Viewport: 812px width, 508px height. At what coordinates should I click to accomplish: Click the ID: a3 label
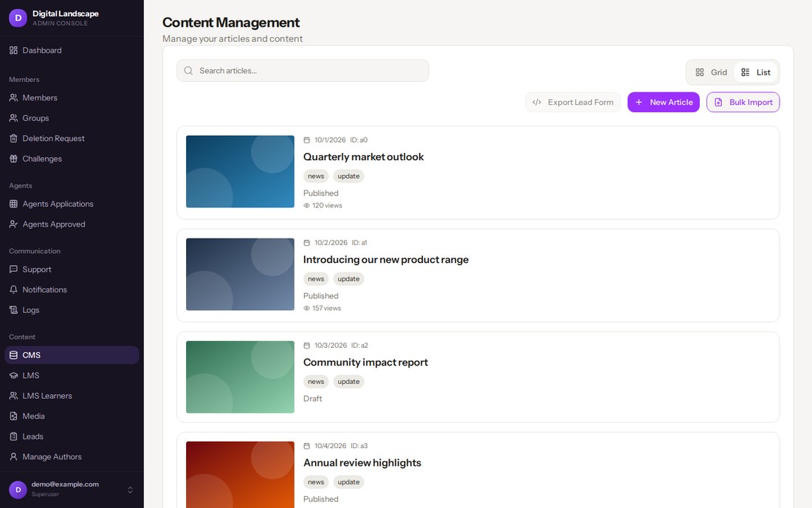coord(359,446)
